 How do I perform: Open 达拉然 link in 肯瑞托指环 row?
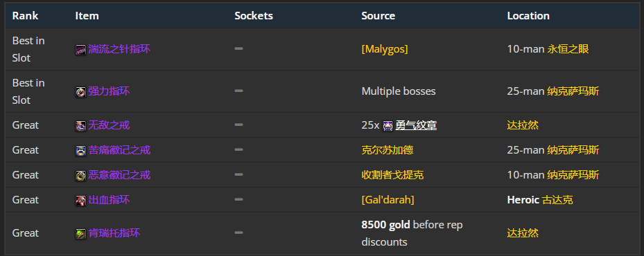[523, 233]
